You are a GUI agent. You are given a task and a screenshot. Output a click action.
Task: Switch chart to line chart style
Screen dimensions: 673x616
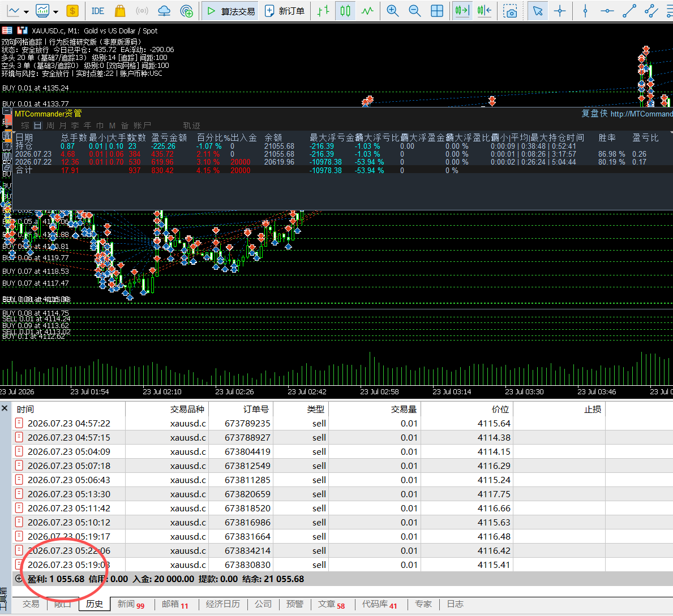coord(367,11)
